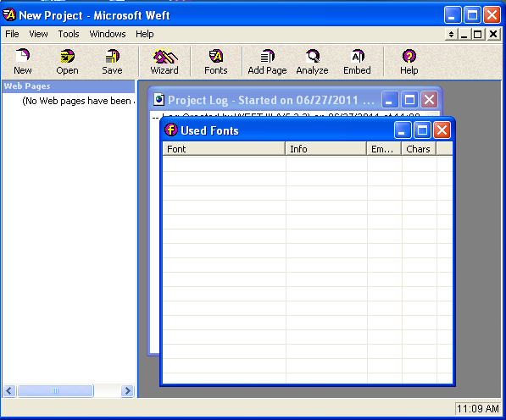Run Analyze from the toolbar
The image size is (506, 420).
click(312, 62)
